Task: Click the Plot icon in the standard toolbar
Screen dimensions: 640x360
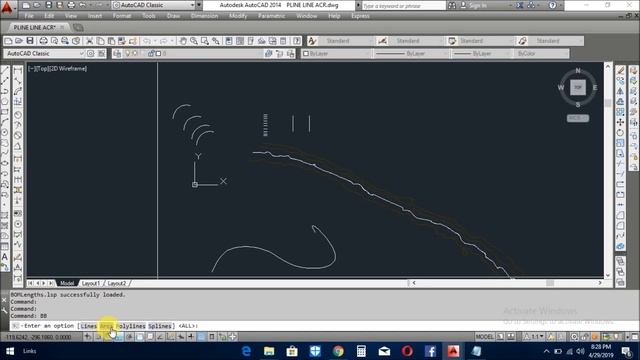Action: 43,41
